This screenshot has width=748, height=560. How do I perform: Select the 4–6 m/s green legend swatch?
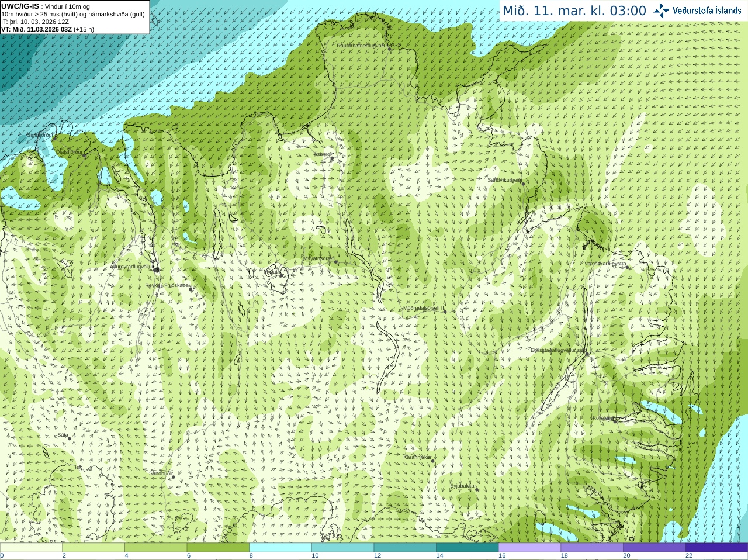155,548
